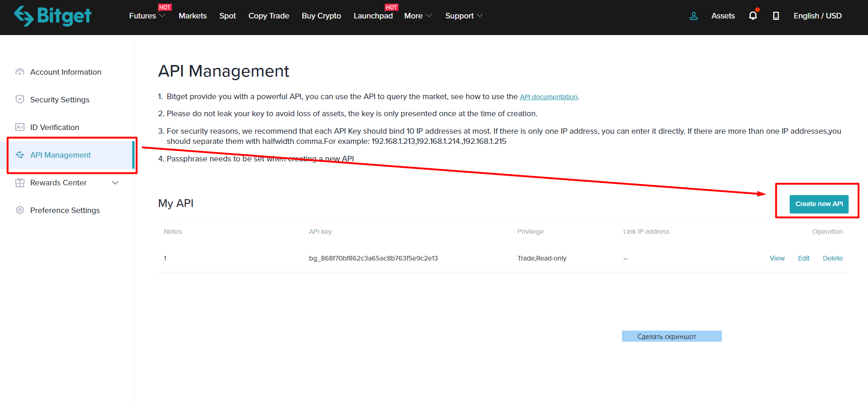Image resolution: width=868 pixels, height=403 pixels.
Task: Click the Create new API button
Action: click(x=819, y=204)
